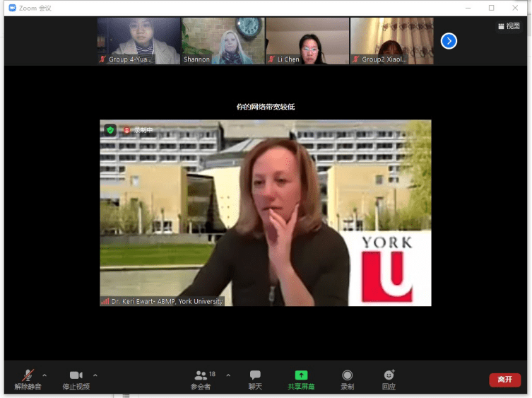Expand video options arrow beside camera

[95, 375]
